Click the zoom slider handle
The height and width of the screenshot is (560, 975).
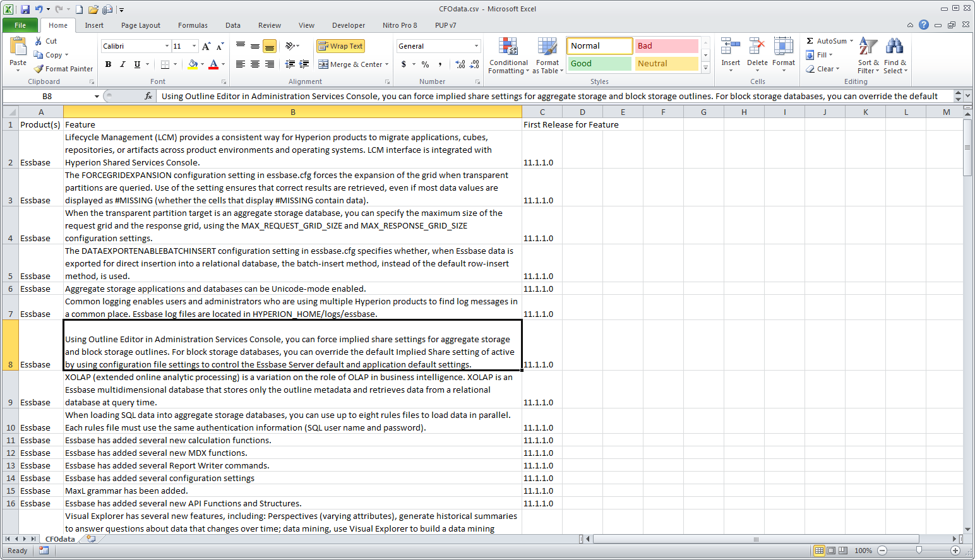pos(919,551)
